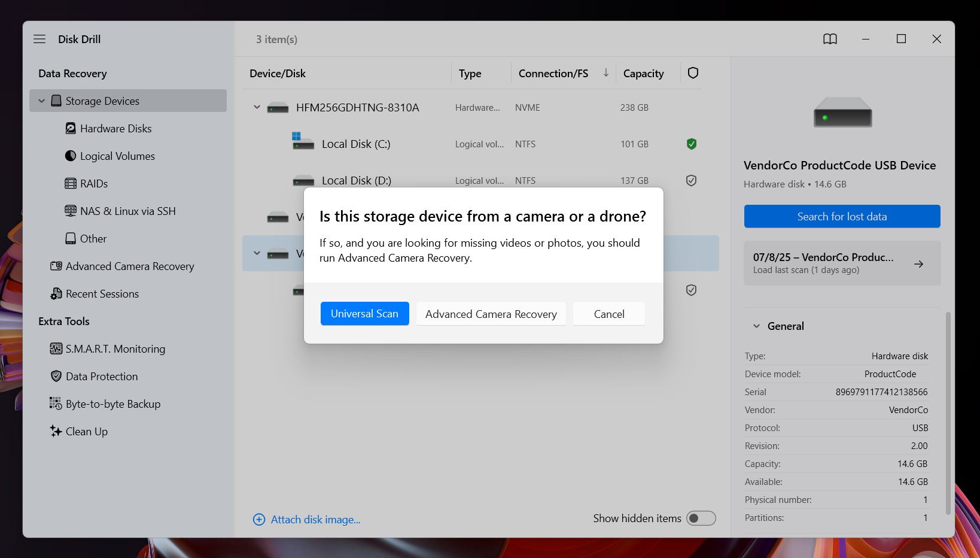Click the shield protection column header icon
The height and width of the screenshot is (558, 980).
(x=693, y=73)
